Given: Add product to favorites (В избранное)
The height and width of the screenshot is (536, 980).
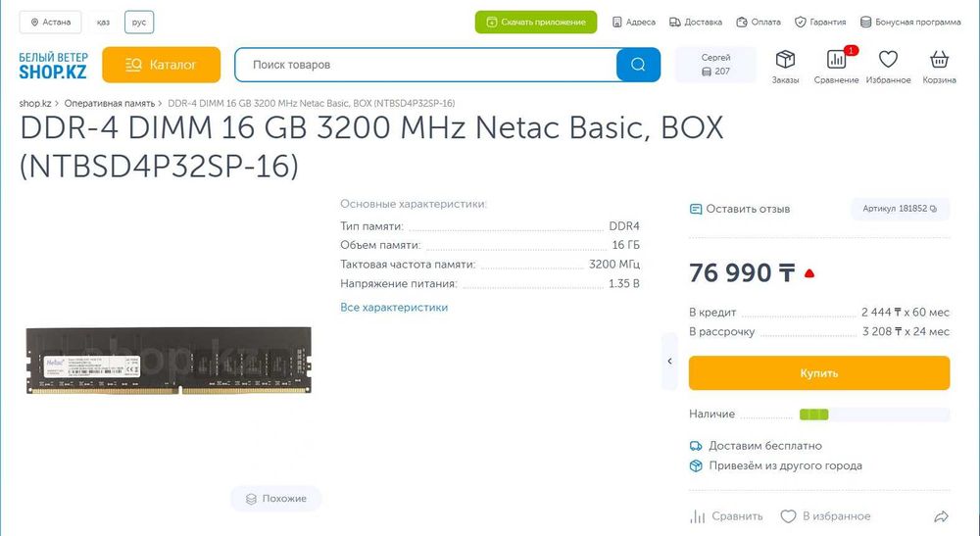Looking at the screenshot, I should click(825, 516).
